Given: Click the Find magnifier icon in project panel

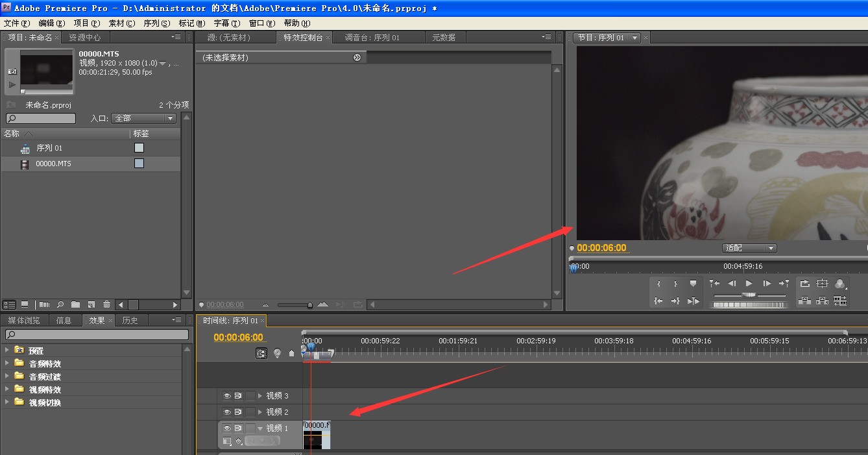Looking at the screenshot, I should pyautogui.click(x=60, y=304).
